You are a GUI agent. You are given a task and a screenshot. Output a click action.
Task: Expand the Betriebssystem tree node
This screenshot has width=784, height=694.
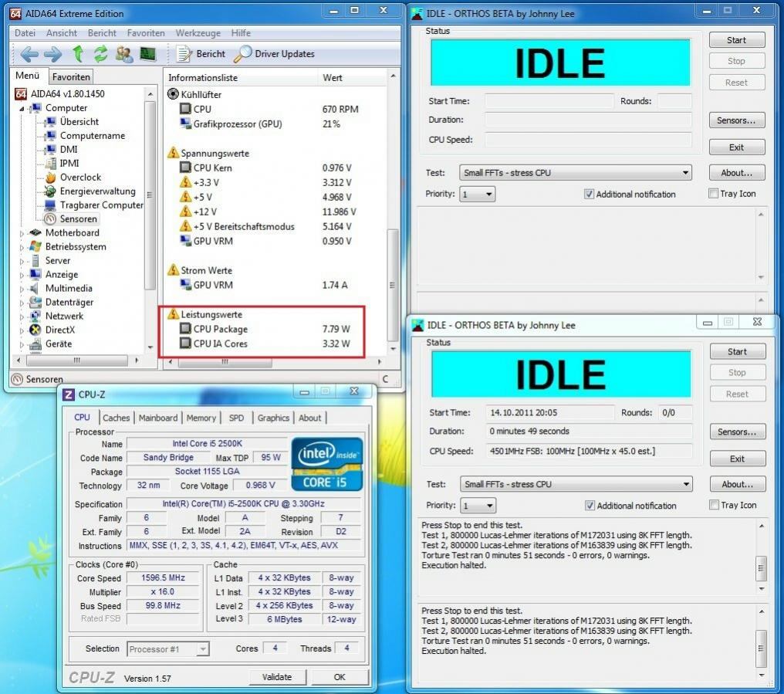coord(22,247)
